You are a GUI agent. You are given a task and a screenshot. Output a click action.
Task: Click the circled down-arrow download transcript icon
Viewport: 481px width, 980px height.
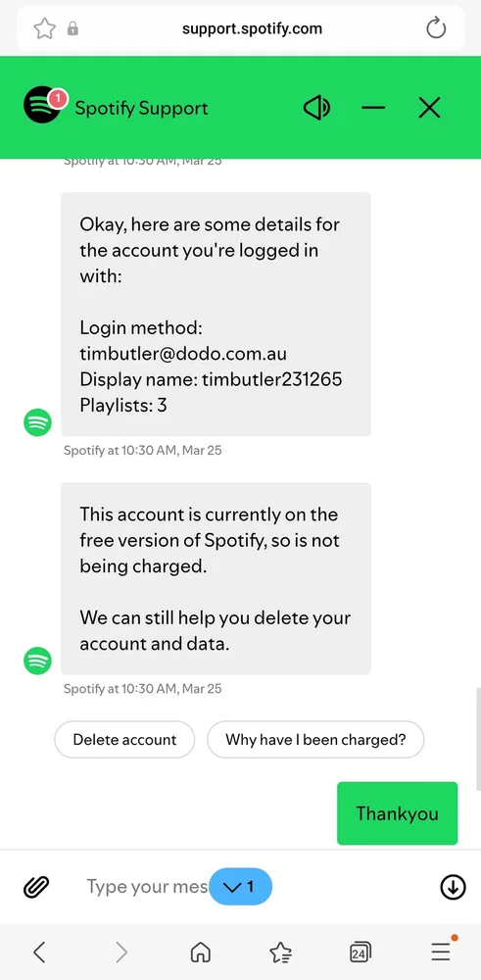(453, 886)
